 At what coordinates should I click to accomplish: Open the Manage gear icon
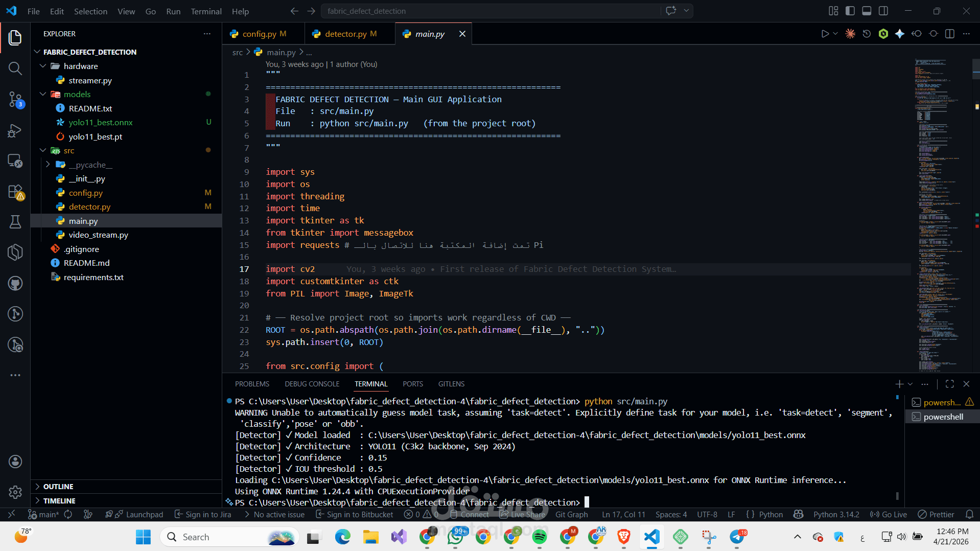tap(15, 492)
